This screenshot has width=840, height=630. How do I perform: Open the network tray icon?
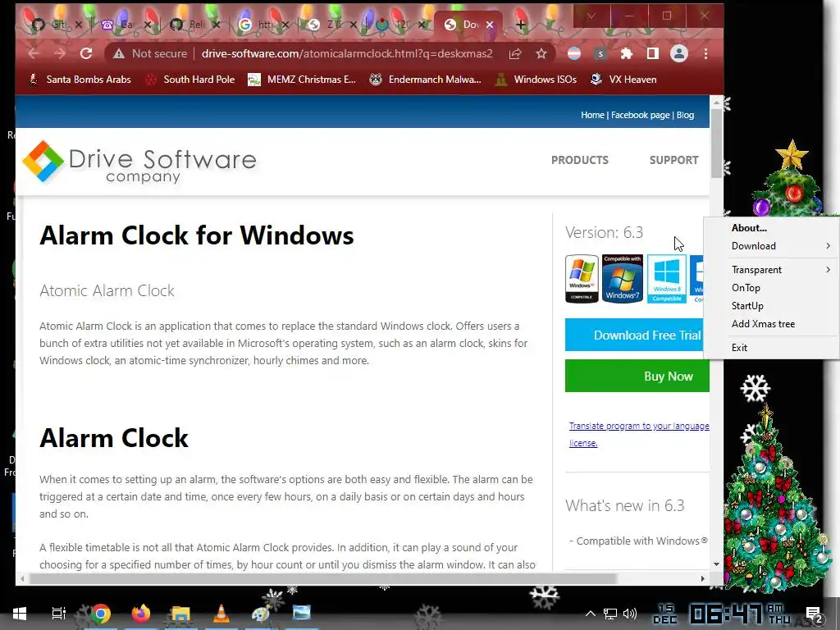(610, 614)
